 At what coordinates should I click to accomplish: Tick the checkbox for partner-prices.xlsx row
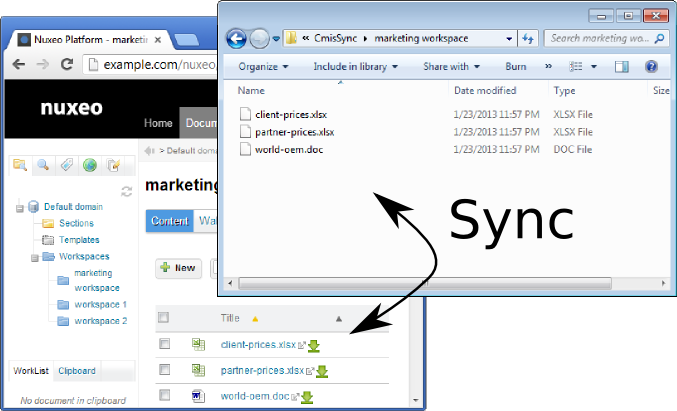pos(165,369)
